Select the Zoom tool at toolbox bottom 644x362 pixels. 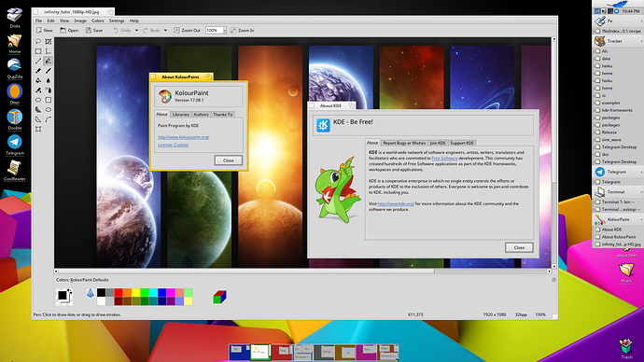coord(38,130)
